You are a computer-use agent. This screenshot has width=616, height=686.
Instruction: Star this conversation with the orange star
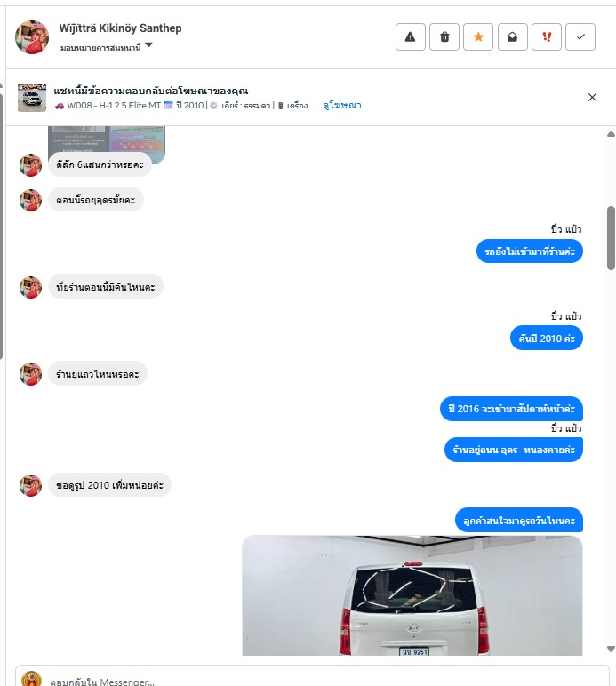click(478, 36)
